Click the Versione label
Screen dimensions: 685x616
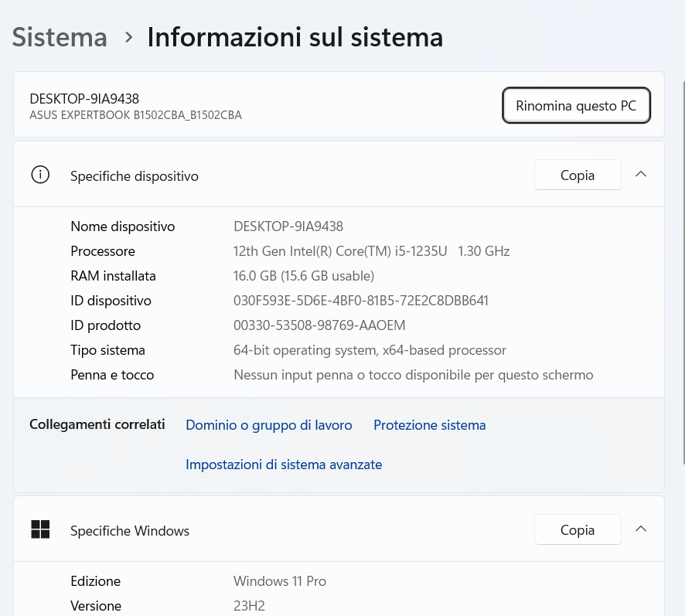point(96,606)
